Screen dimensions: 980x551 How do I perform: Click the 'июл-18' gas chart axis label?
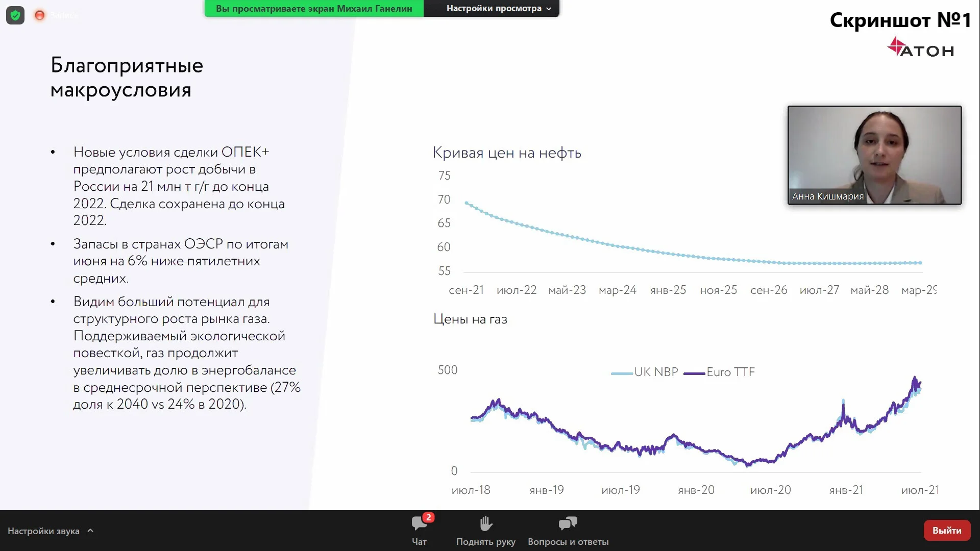tap(471, 490)
